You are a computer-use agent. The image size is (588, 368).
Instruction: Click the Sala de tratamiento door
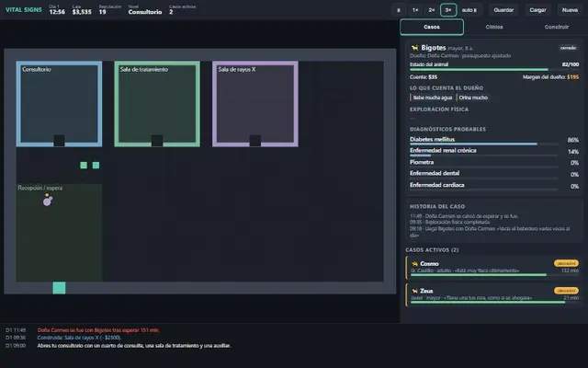(x=157, y=141)
